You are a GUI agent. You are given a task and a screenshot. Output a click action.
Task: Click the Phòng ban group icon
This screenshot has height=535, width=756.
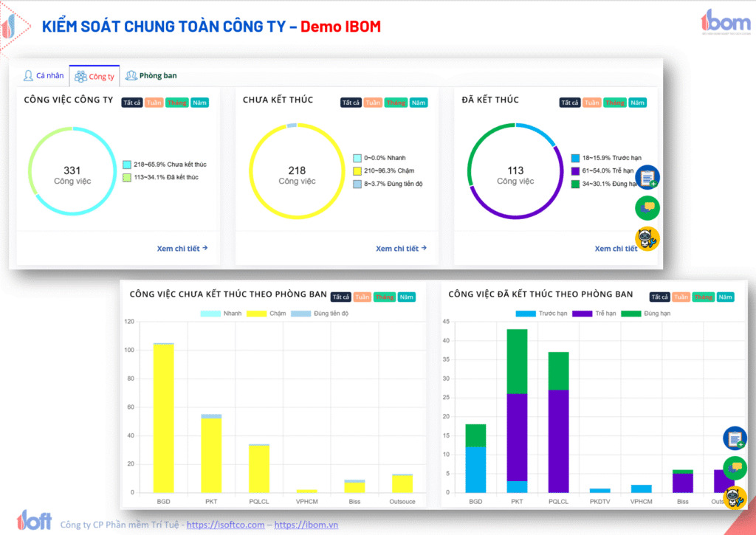coord(131,76)
